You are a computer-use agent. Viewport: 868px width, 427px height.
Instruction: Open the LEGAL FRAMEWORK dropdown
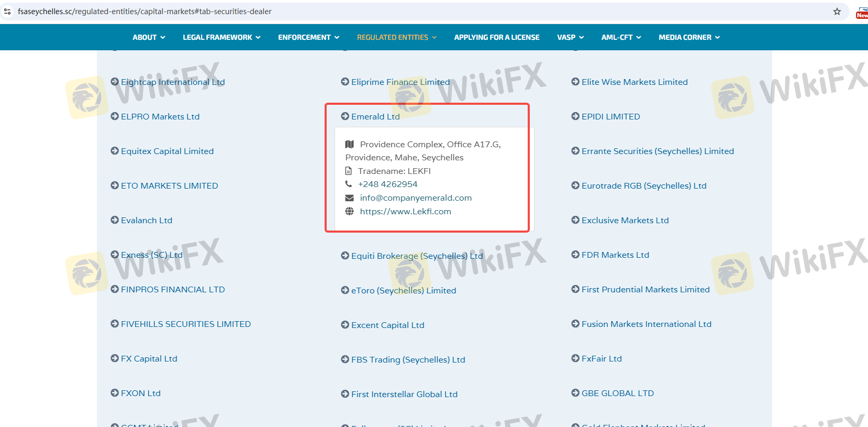[221, 37]
